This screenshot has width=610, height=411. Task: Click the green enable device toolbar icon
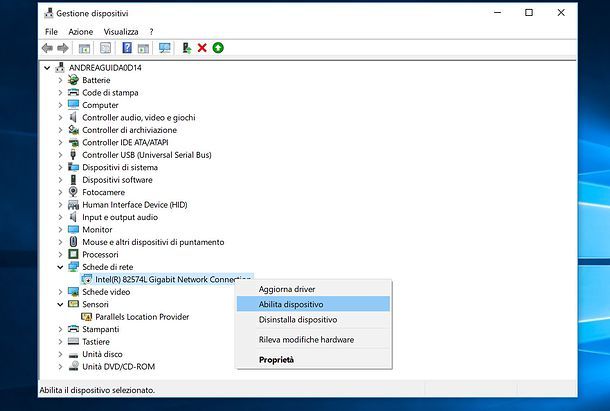coord(218,48)
